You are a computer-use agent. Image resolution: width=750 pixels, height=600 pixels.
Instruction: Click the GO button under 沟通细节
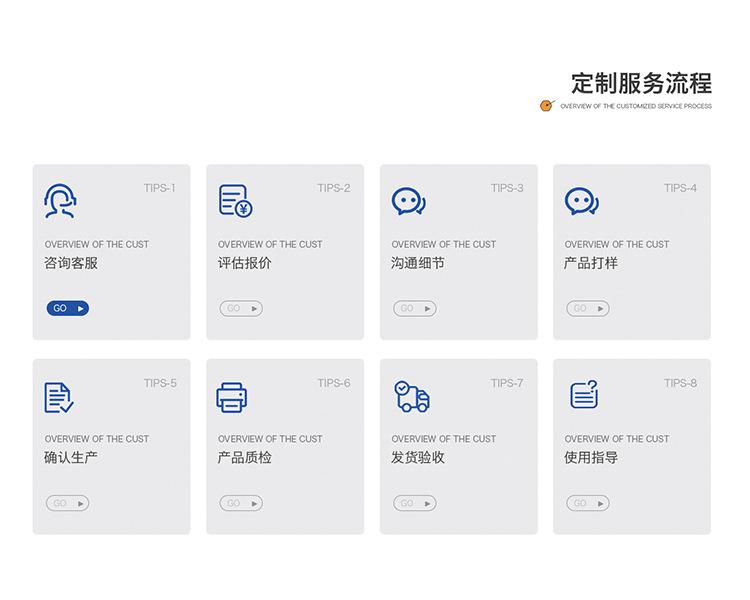415,309
